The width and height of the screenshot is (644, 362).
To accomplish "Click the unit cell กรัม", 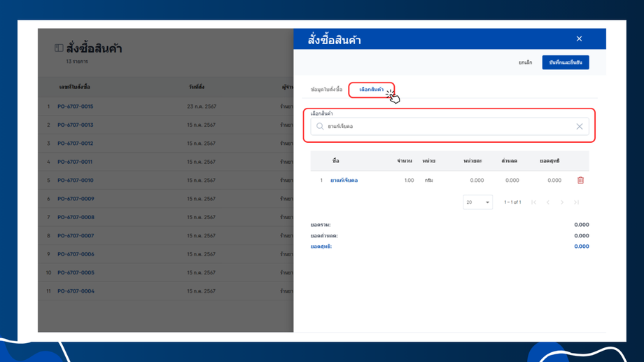I will click(x=429, y=181).
